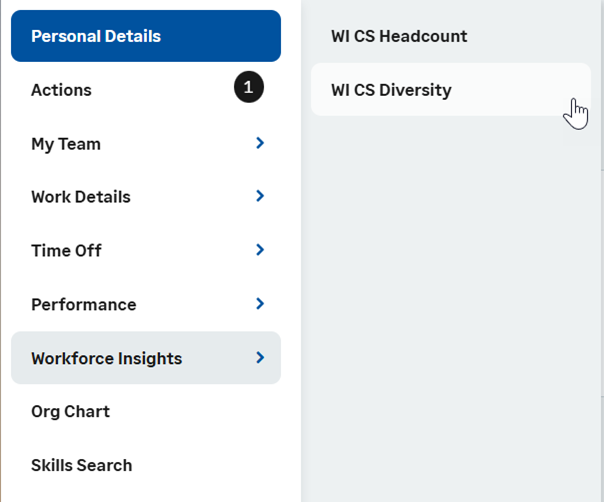This screenshot has width=604, height=502.
Task: Choose the WI CS Diversity submenu item
Action: (x=391, y=90)
